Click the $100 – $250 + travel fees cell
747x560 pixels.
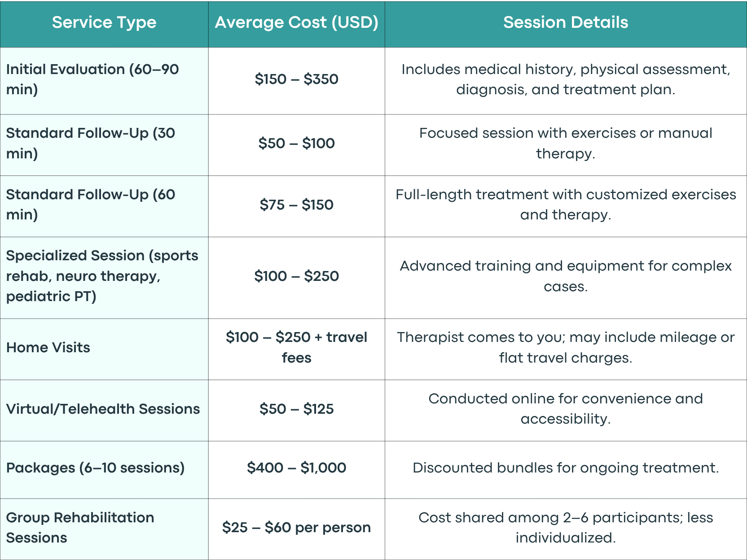point(296,347)
